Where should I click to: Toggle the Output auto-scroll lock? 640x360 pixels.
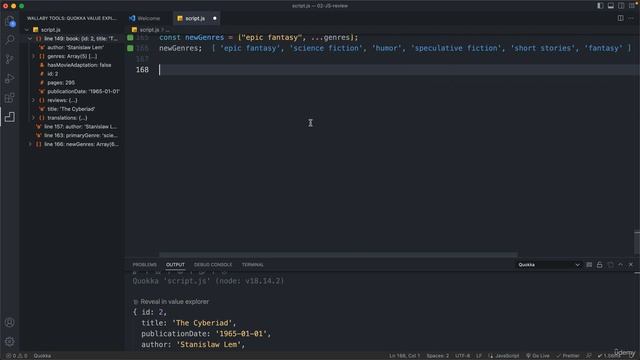coord(600,265)
